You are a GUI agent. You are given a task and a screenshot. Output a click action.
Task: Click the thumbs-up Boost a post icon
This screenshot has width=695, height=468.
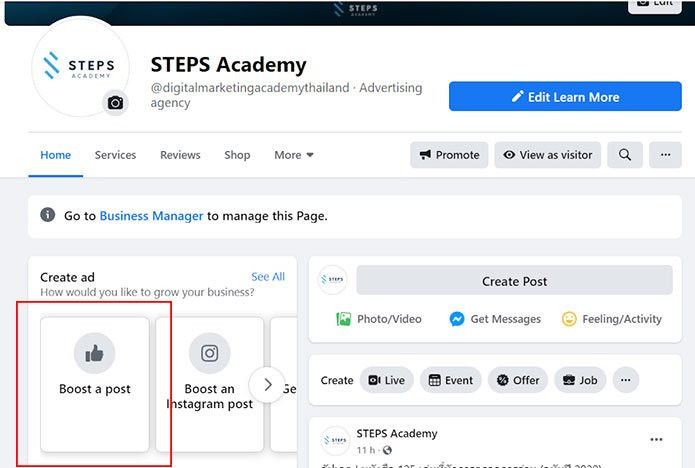click(x=94, y=353)
